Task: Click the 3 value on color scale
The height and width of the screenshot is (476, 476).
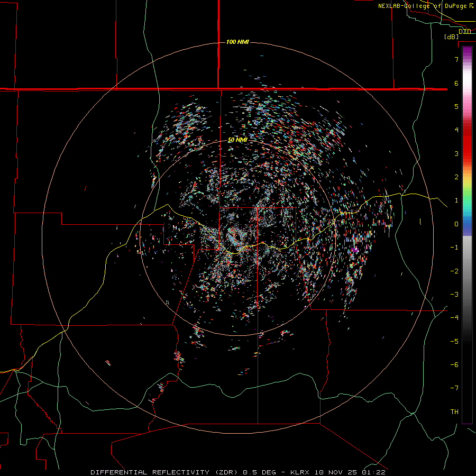Action: pos(456,153)
